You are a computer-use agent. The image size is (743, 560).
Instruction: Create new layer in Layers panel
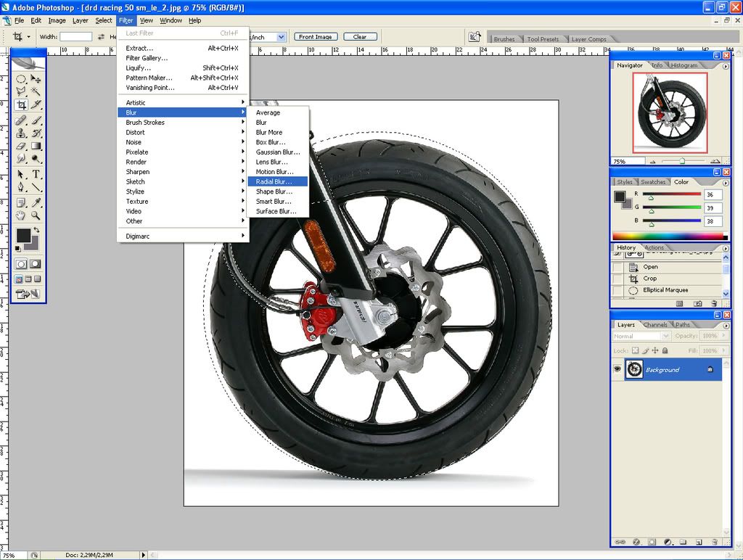click(x=699, y=542)
